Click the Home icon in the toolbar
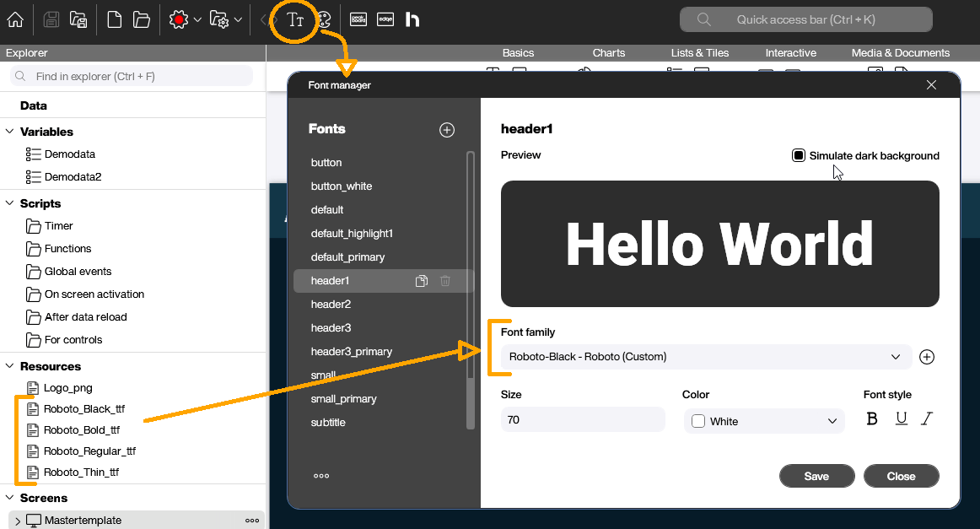The height and width of the screenshot is (529, 980). [14, 19]
